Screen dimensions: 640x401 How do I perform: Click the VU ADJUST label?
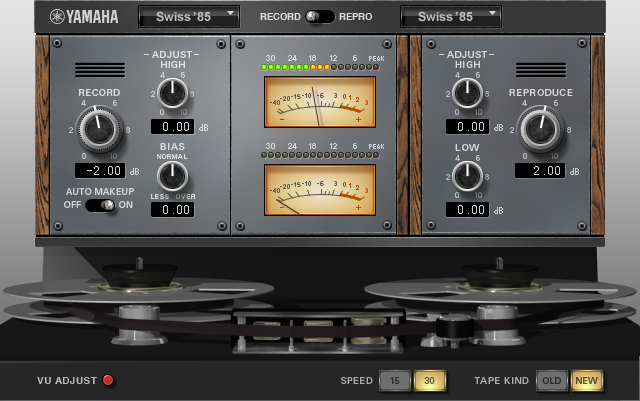click(x=67, y=381)
